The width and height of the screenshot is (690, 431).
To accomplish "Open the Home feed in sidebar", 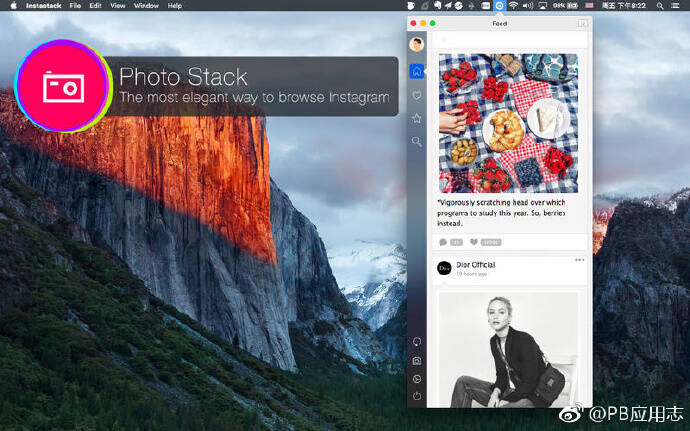I will click(416, 71).
